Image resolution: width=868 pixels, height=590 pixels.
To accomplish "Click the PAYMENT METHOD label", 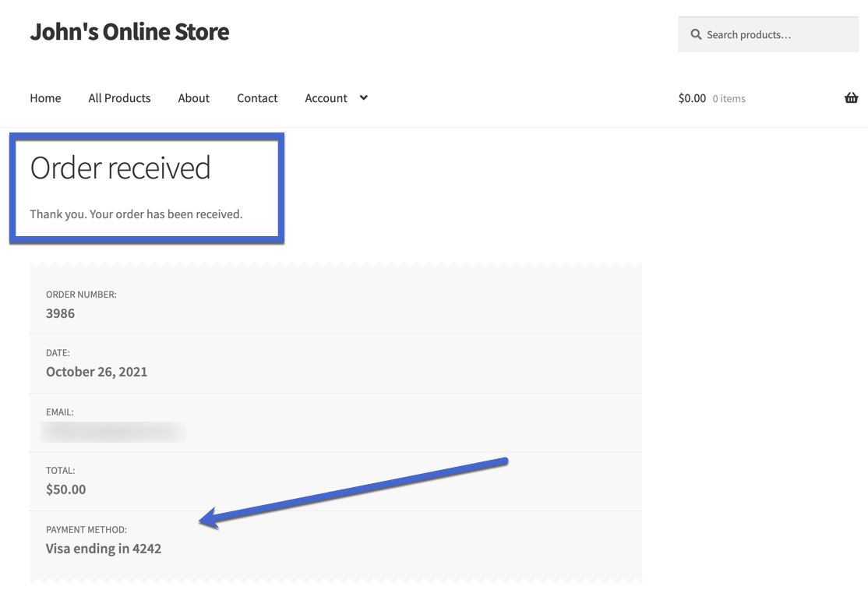I will coord(86,530).
